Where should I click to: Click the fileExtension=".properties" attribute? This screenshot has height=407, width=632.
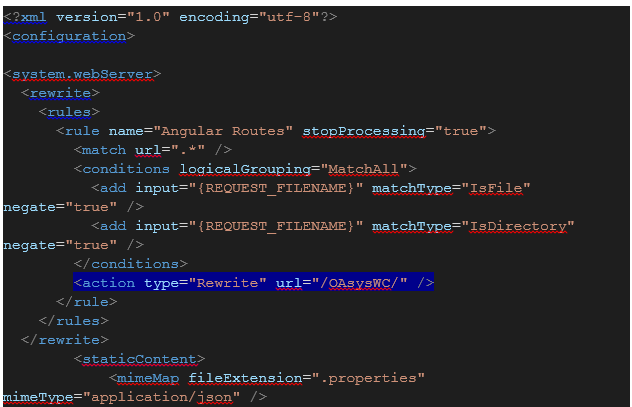point(306,378)
